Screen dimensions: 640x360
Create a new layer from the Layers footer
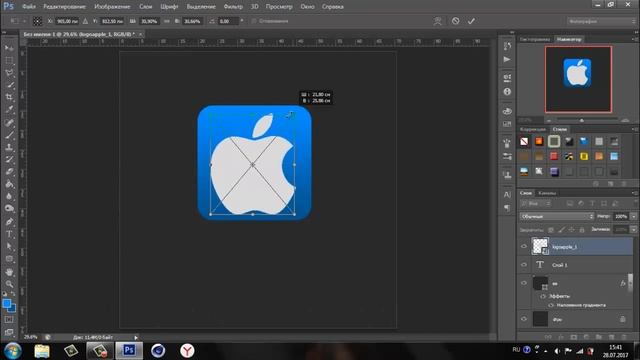pyautogui.click(x=611, y=337)
